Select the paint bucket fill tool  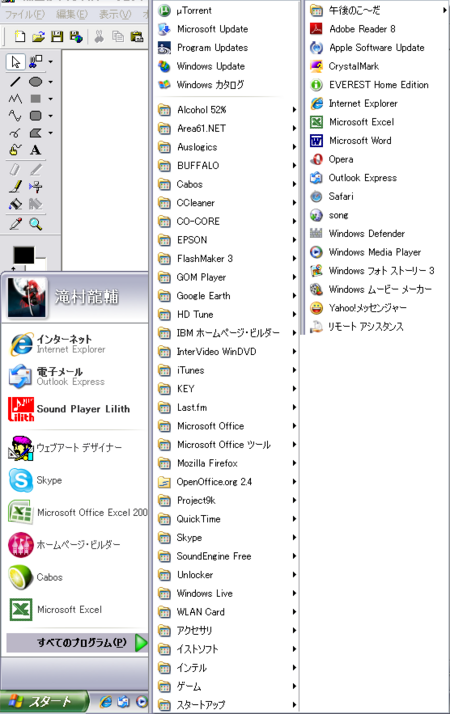pyautogui.click(x=15, y=204)
